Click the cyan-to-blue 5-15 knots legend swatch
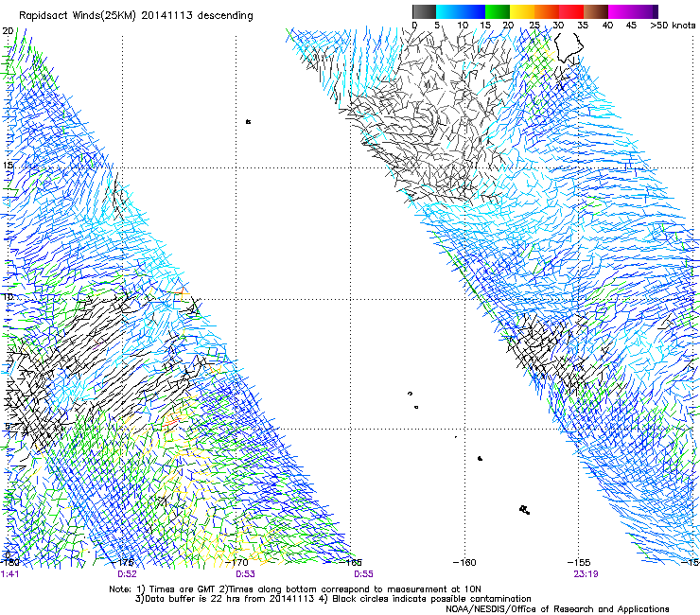 pyautogui.click(x=461, y=11)
